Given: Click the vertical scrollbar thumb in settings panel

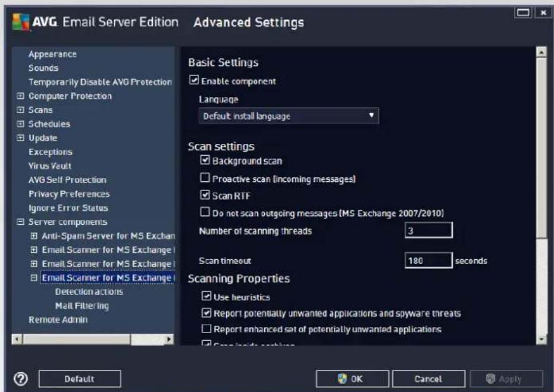Looking at the screenshot, I should click(542, 148).
